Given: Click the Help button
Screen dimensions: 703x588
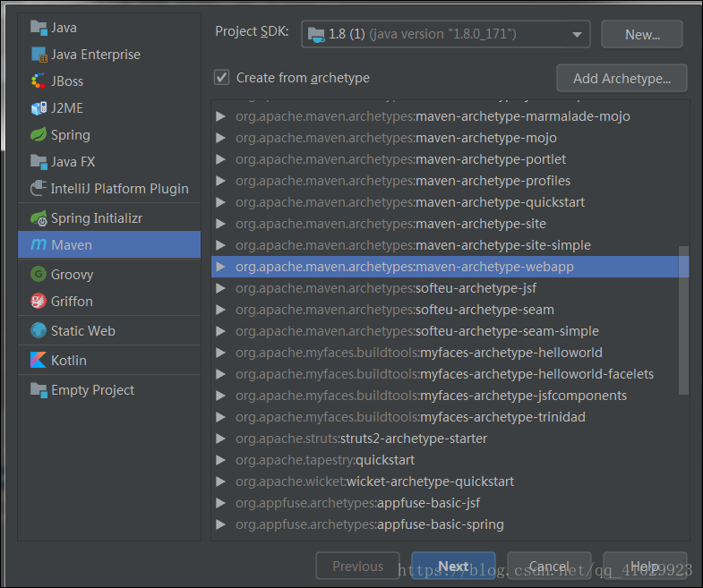Looking at the screenshot, I should pyautogui.click(x=645, y=566).
